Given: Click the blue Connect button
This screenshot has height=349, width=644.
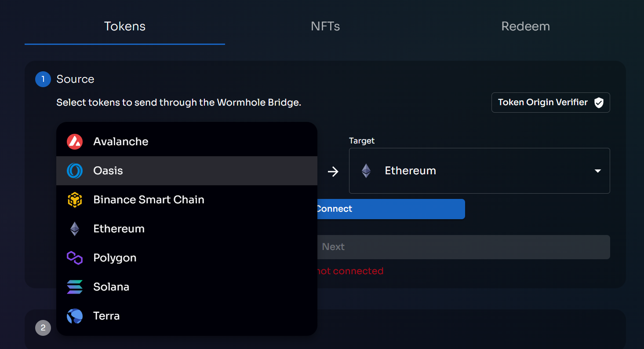Looking at the screenshot, I should click(391, 209).
